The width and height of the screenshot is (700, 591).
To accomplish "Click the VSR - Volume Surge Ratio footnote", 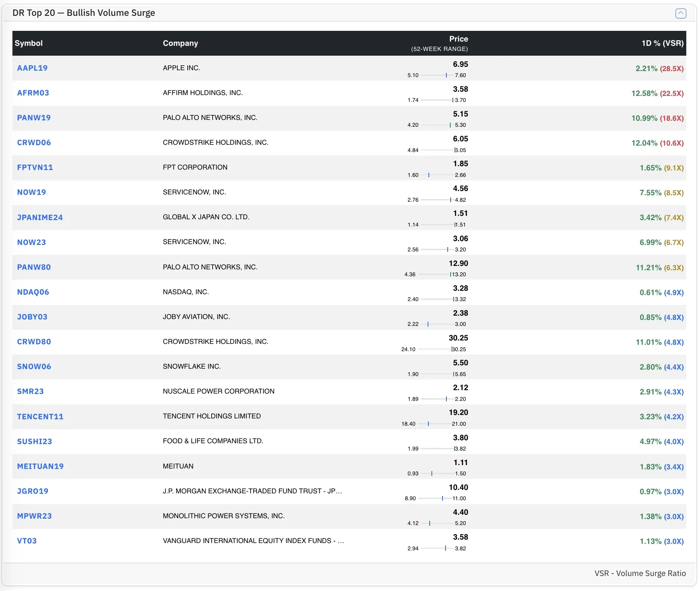I will pos(640,573).
